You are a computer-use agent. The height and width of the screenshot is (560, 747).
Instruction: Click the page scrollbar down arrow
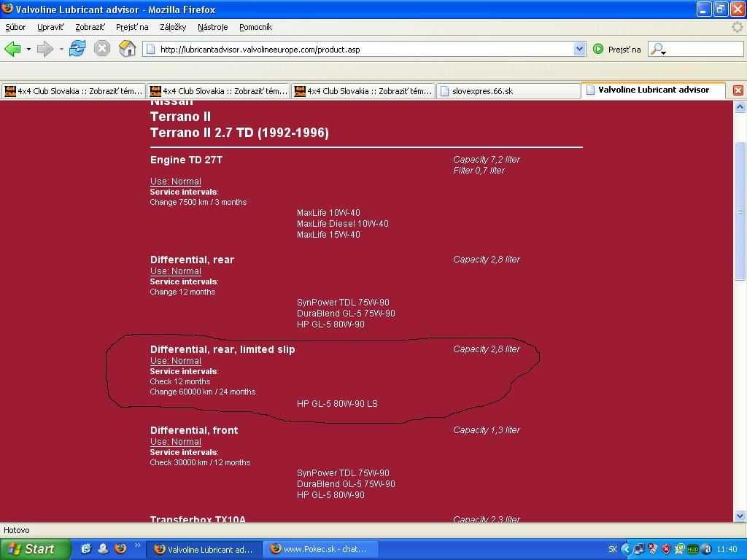point(740,516)
